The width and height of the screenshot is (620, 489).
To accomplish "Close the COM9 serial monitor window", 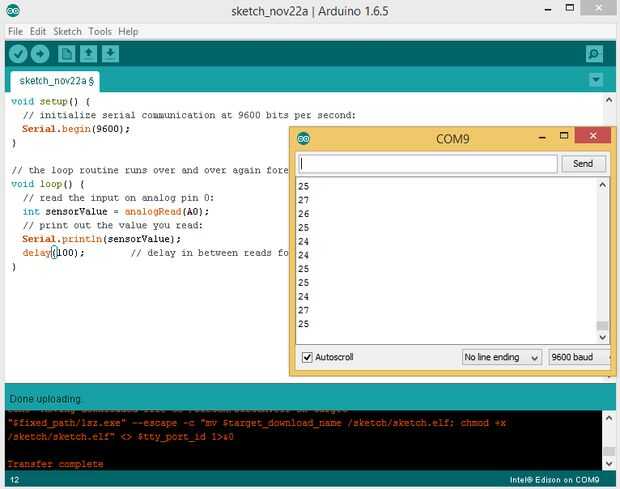I will click(593, 136).
